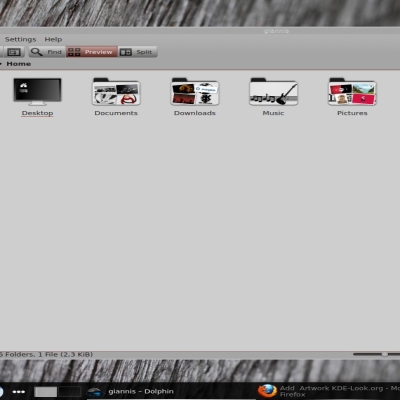This screenshot has width=400, height=400.
Task: Open the Downloads folder
Action: 195,91
